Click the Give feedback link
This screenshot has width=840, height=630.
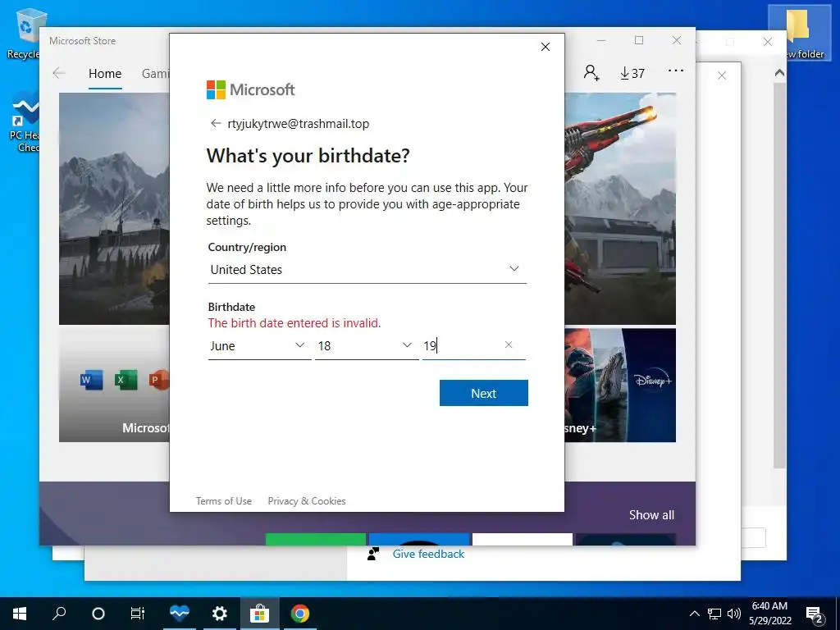pyautogui.click(x=428, y=554)
